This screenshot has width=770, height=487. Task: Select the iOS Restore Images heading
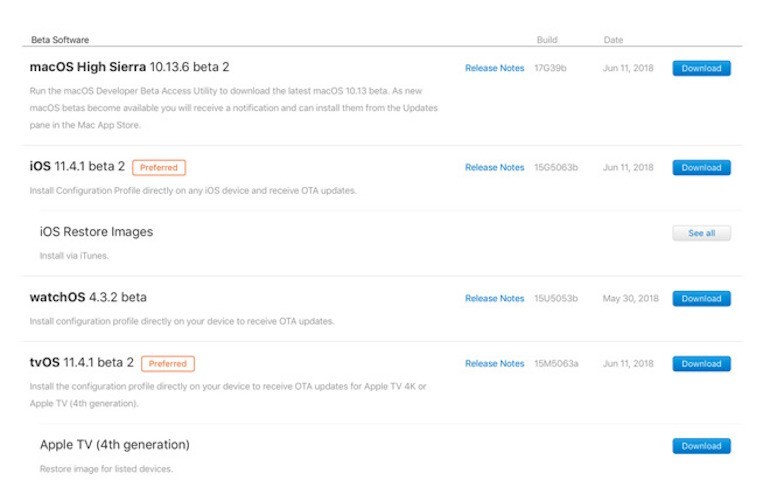(x=96, y=232)
